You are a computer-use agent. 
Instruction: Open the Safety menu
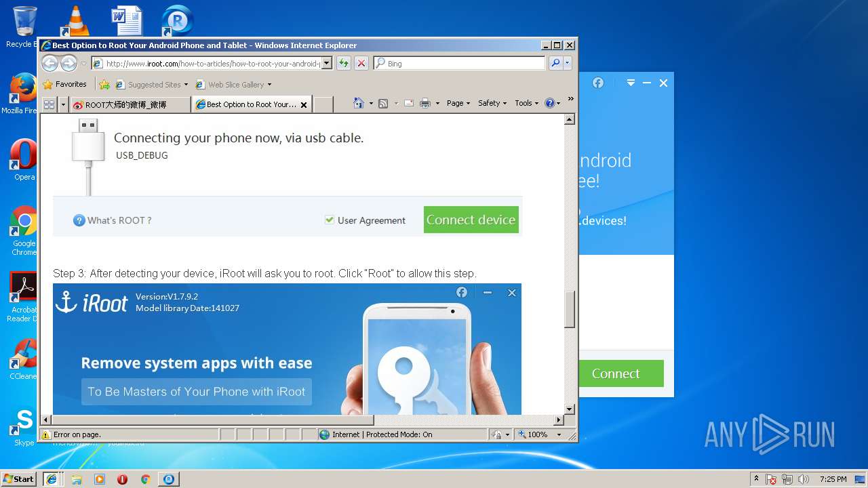[x=492, y=103]
